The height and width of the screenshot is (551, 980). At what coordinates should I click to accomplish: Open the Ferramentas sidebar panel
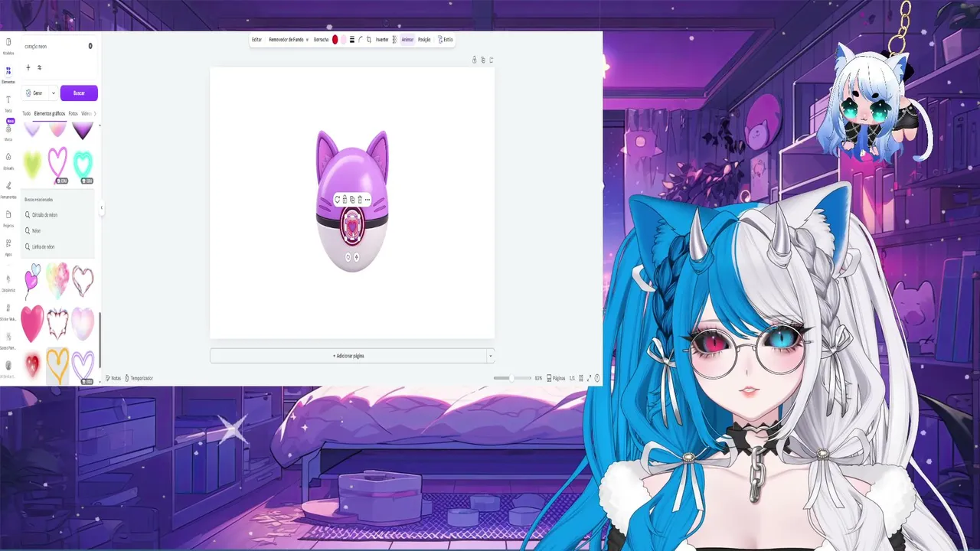pyautogui.click(x=8, y=190)
